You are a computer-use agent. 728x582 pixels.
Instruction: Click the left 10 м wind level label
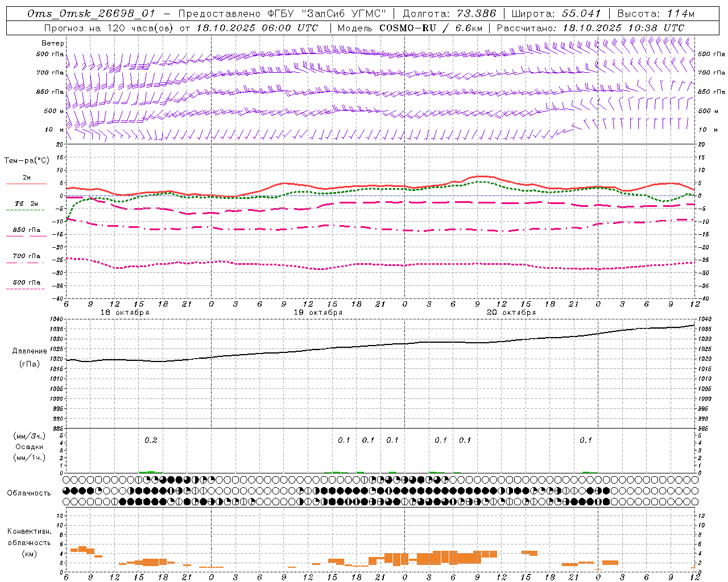[54, 130]
